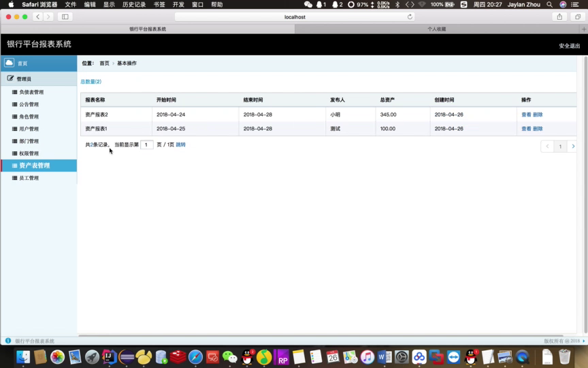Viewport: 588px width, 368px height.
Task: Click 基本操作 in the breadcrumb
Action: coord(127,63)
